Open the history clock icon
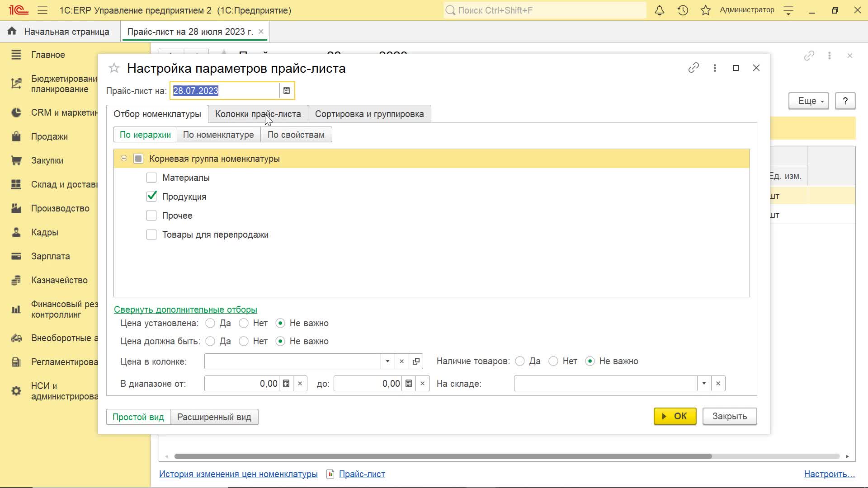 pos(683,10)
